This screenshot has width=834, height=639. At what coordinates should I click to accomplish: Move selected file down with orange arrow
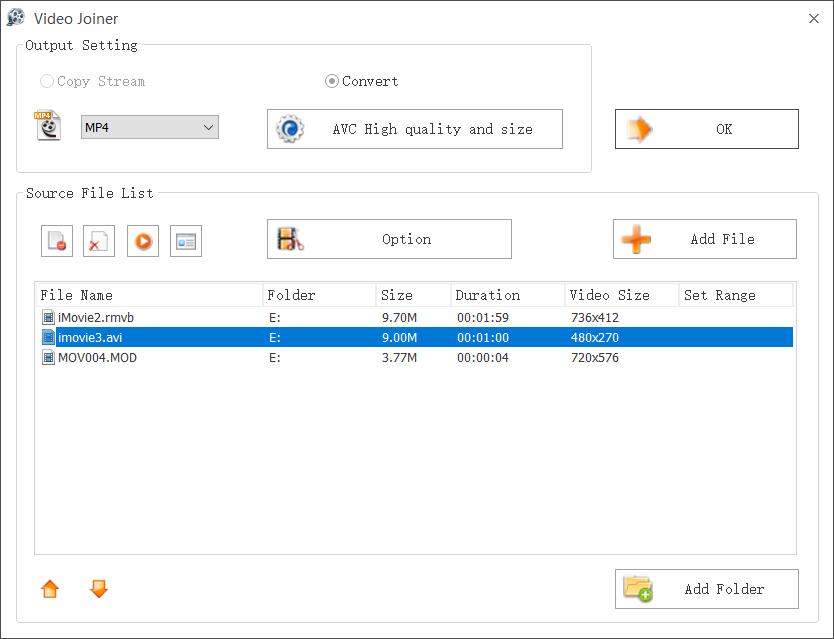[x=98, y=589]
